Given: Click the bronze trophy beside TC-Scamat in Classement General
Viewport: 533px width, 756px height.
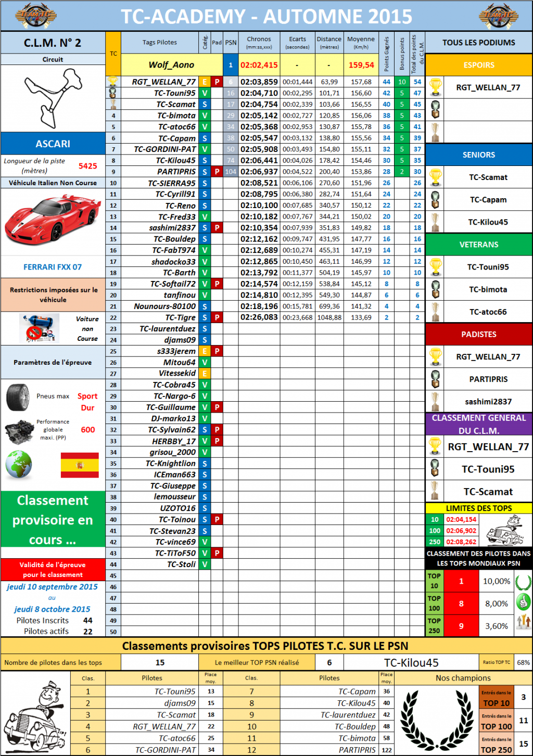Looking at the screenshot, I should (435, 491).
